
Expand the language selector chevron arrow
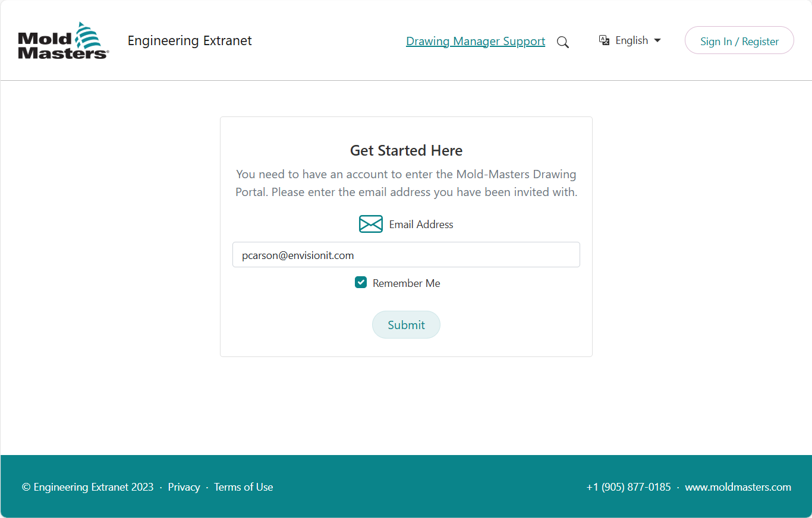[x=657, y=40]
